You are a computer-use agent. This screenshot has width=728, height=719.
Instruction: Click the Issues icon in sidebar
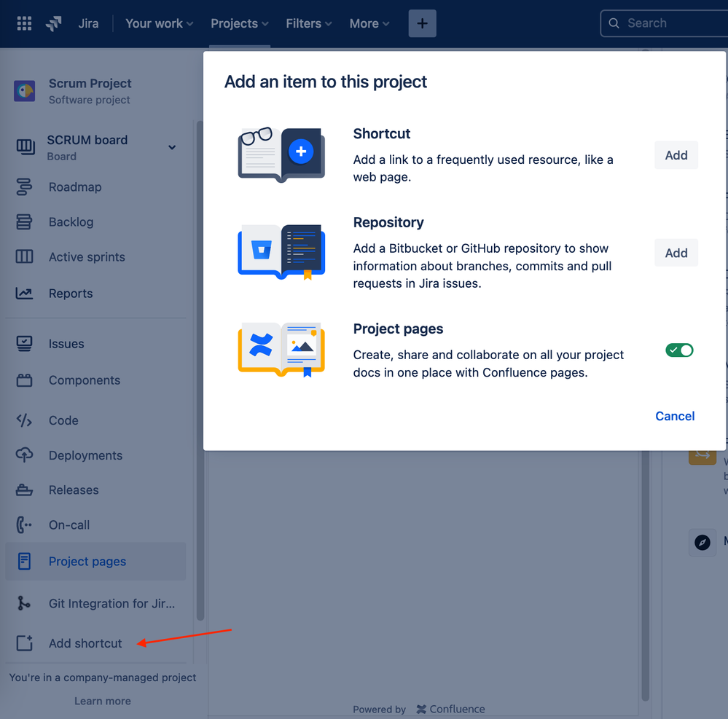[24, 344]
